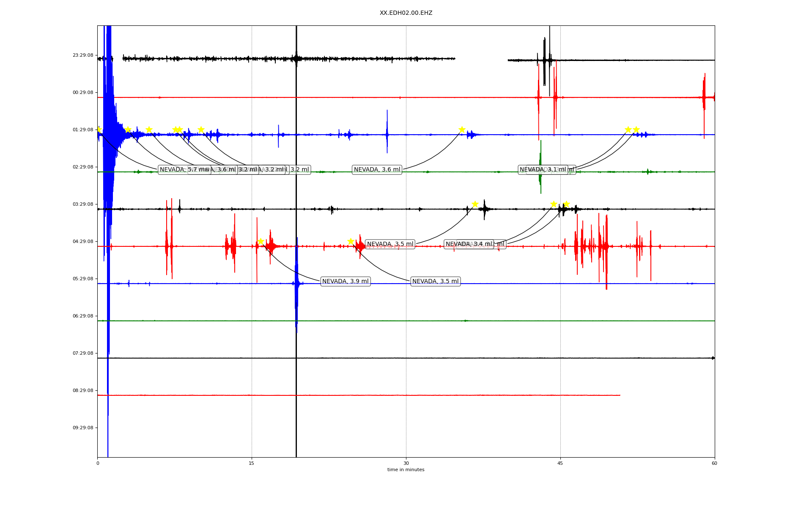Click the 45 minute tick label
This screenshot has width=812, height=508.
coord(560,464)
